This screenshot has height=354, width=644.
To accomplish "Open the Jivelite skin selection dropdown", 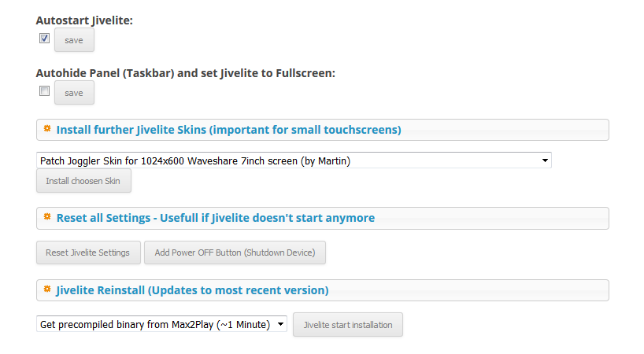I will (x=294, y=160).
